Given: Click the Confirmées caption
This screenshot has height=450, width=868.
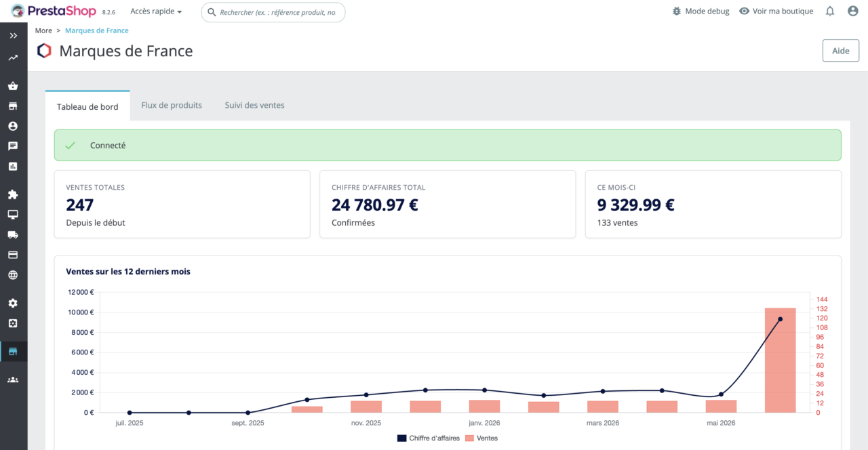Looking at the screenshot, I should tap(353, 222).
